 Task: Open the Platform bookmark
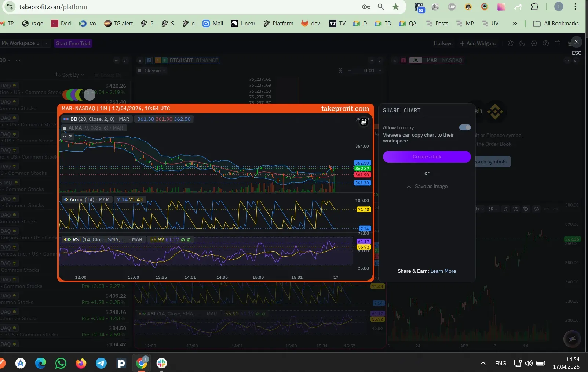coord(278,24)
